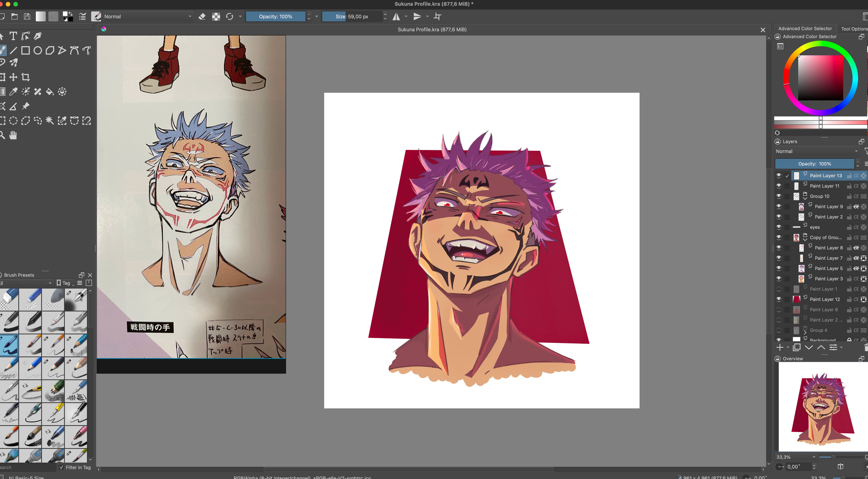Open the brush editor settings icon
This screenshot has width=868, height=479.
pos(83,17)
